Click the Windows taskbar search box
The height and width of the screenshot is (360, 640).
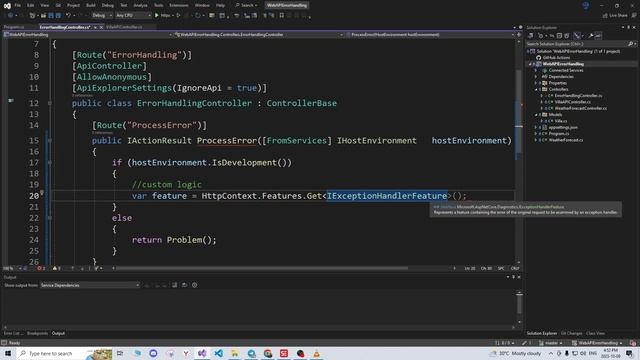64,353
